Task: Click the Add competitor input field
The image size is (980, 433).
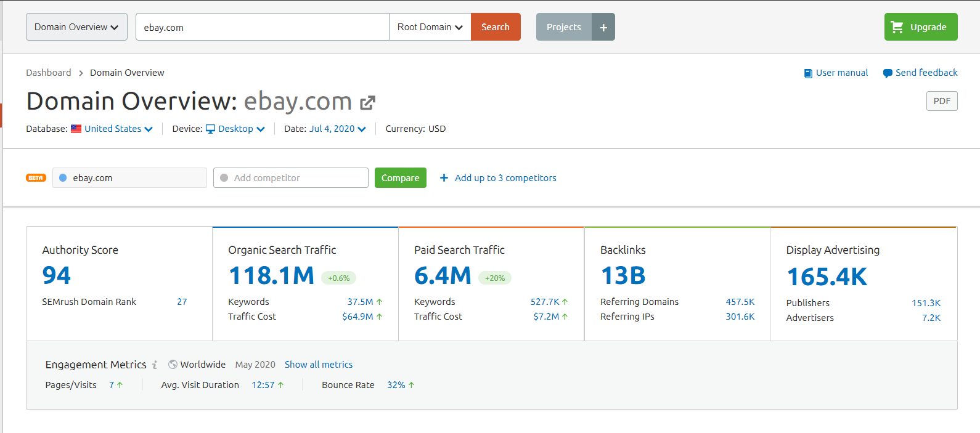Action: pyautogui.click(x=291, y=178)
